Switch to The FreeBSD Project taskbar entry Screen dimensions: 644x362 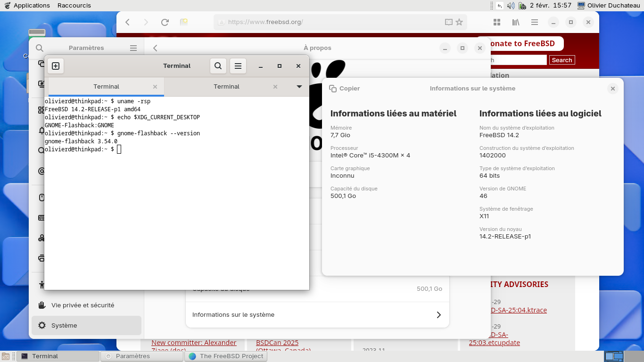[226, 356]
